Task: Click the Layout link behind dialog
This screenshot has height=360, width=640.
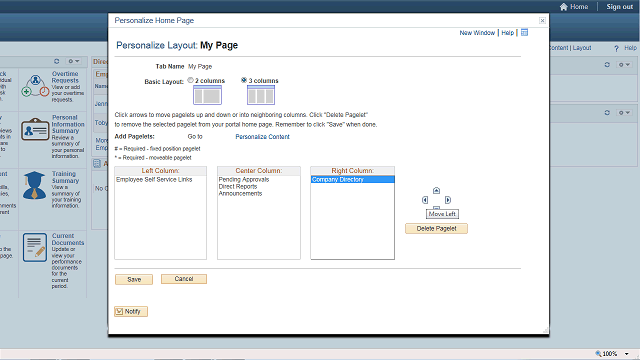Action: (582, 48)
